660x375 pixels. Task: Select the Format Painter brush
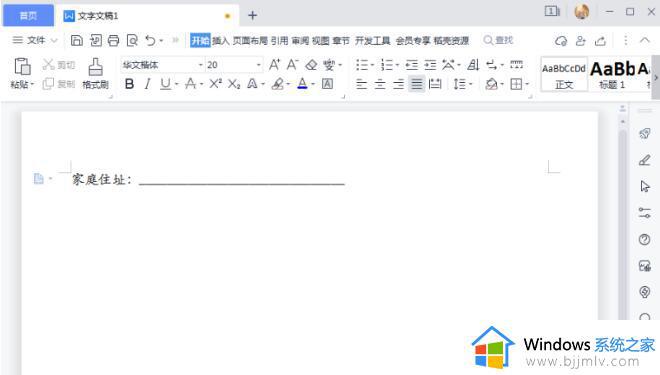[x=96, y=67]
